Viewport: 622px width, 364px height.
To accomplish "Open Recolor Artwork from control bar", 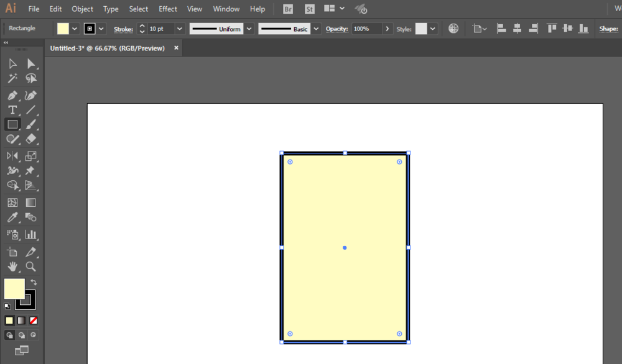I will [453, 29].
